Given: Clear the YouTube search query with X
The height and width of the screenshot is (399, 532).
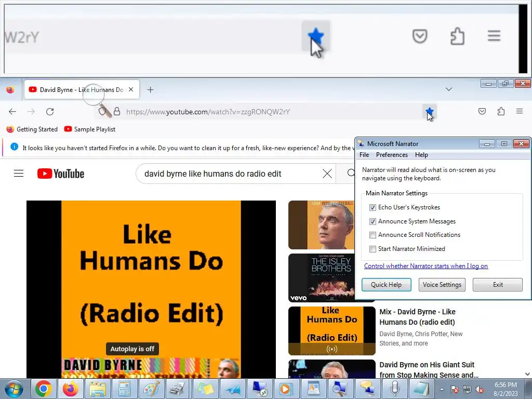Looking at the screenshot, I should [x=327, y=174].
